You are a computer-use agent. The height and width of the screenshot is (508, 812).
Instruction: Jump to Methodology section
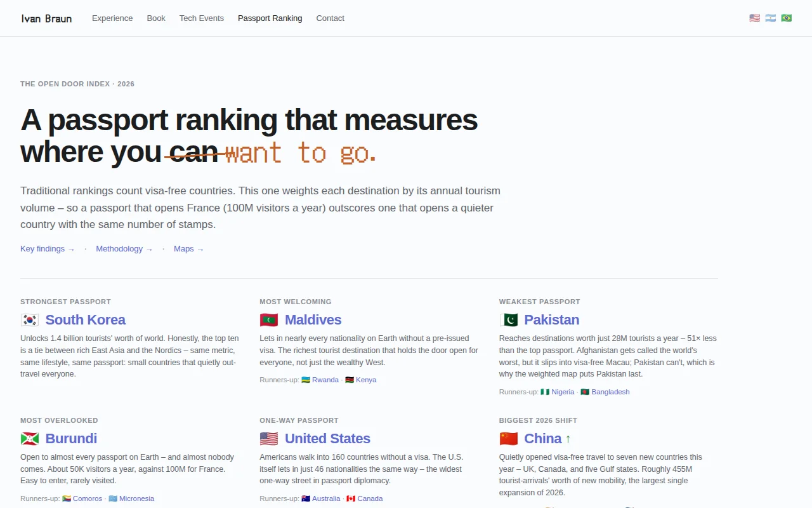124,249
